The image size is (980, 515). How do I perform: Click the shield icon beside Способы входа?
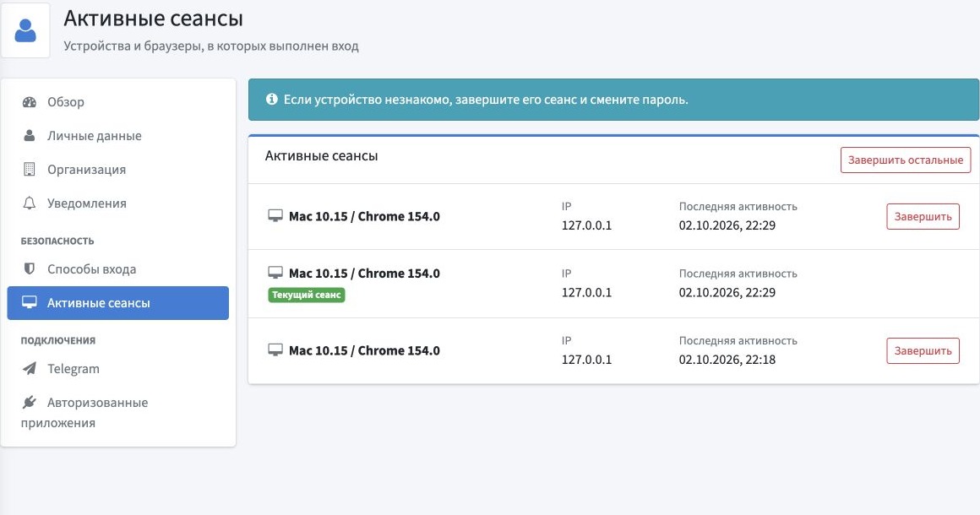tap(30, 269)
